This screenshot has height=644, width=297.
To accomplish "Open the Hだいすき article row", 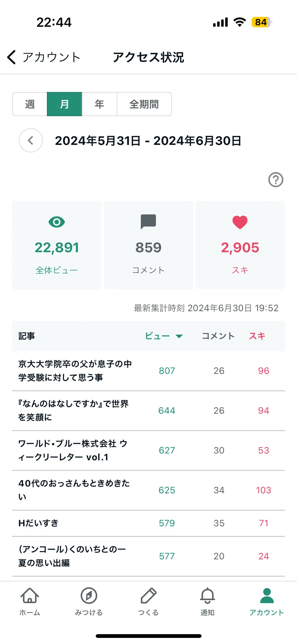I will 148,523.
